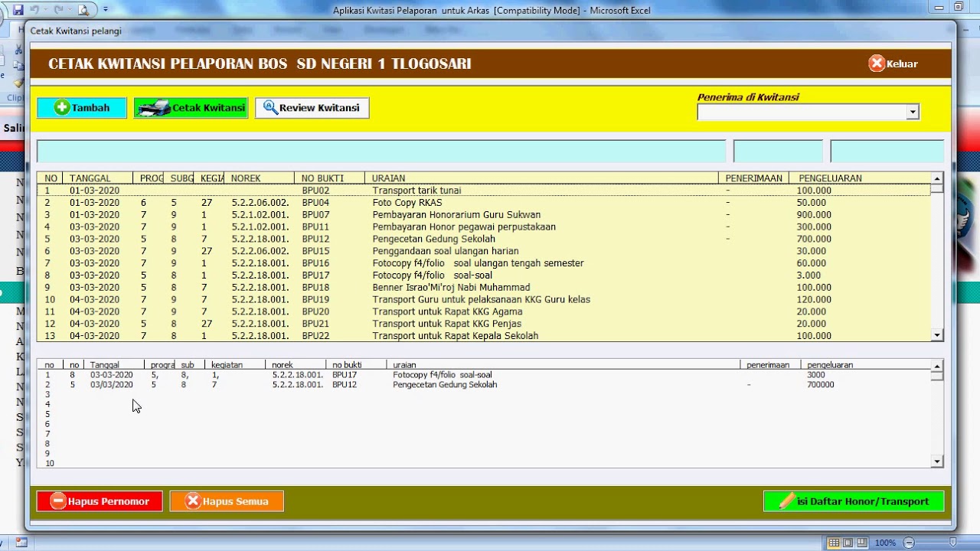Click the middle cyan text box
Screen dimensions: 980x551
click(778, 152)
